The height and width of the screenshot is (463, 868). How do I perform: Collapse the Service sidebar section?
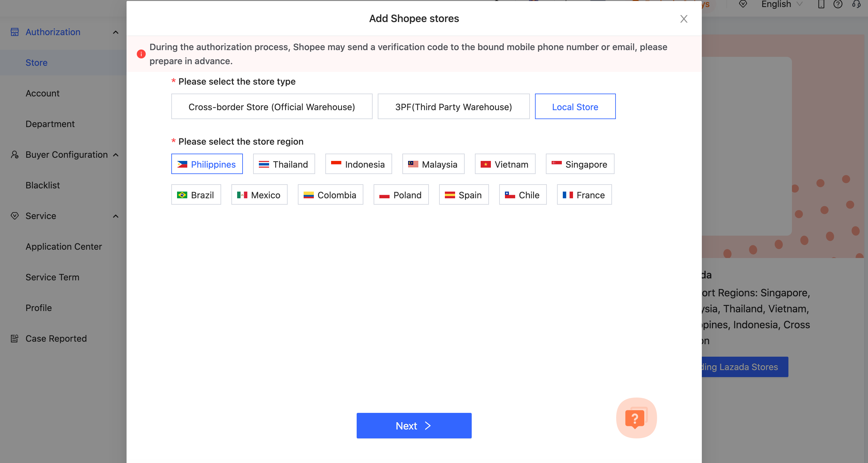pos(116,216)
